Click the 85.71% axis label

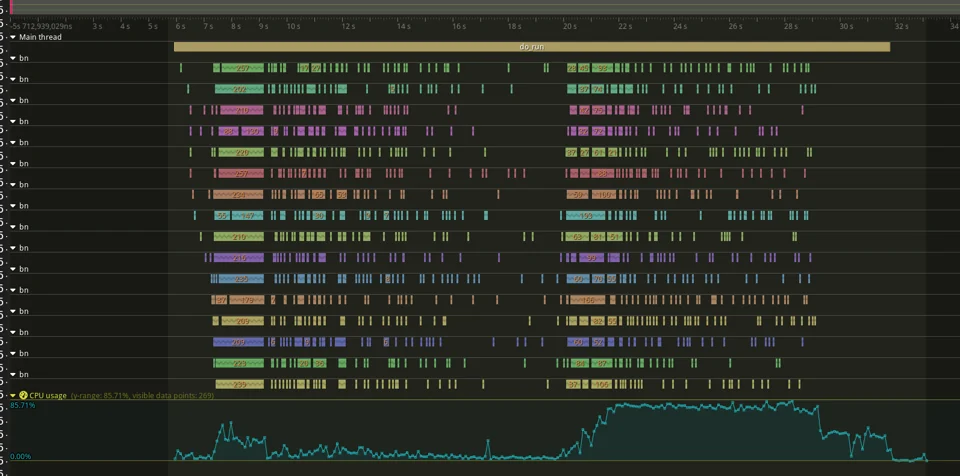23,406
